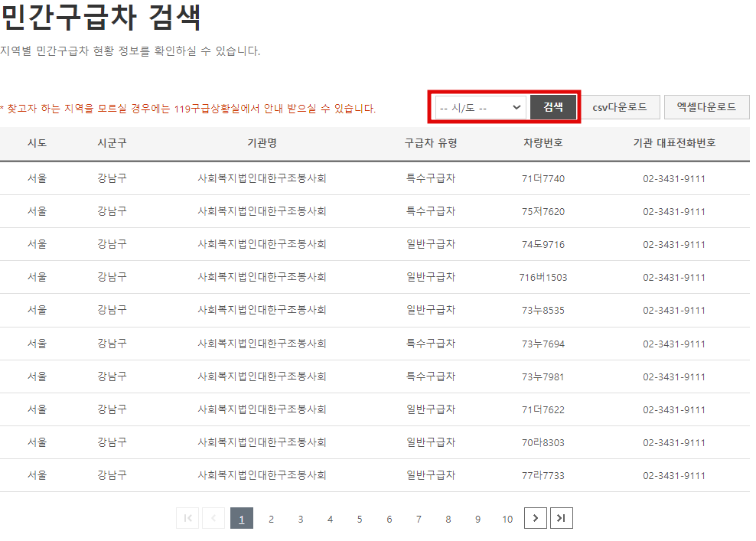Viewport: 756px width, 541px height.
Task: Jump to the first page with the |< icon
Action: (187, 518)
